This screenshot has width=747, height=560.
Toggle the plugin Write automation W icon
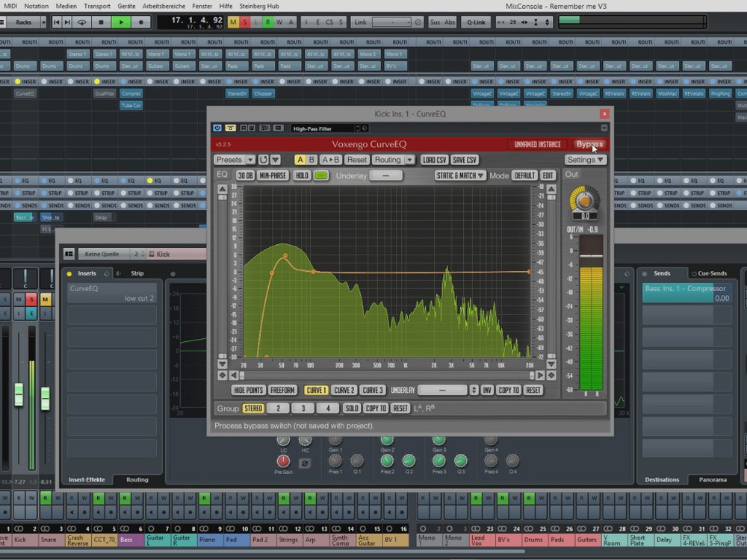[252, 128]
